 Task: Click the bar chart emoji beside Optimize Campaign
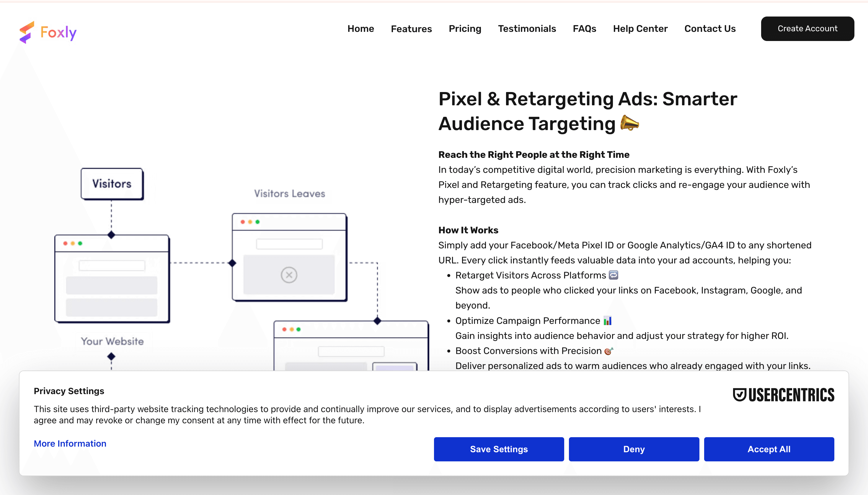point(607,321)
